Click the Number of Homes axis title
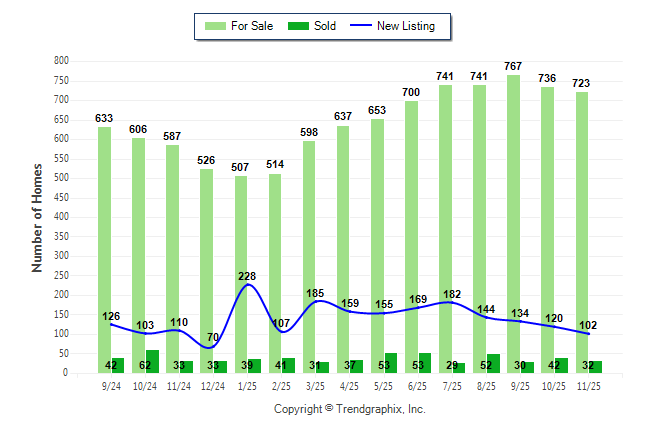Viewport: 646px width, 434px height. point(37,217)
